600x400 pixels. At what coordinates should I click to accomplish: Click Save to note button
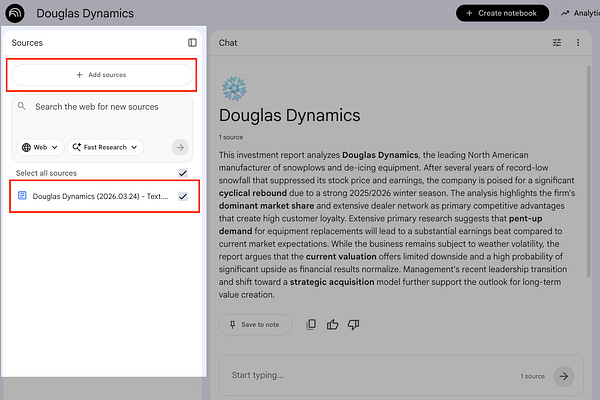pyautogui.click(x=255, y=325)
